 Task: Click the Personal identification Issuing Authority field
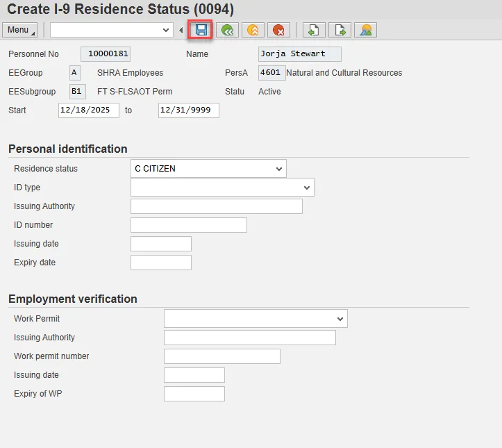216,206
